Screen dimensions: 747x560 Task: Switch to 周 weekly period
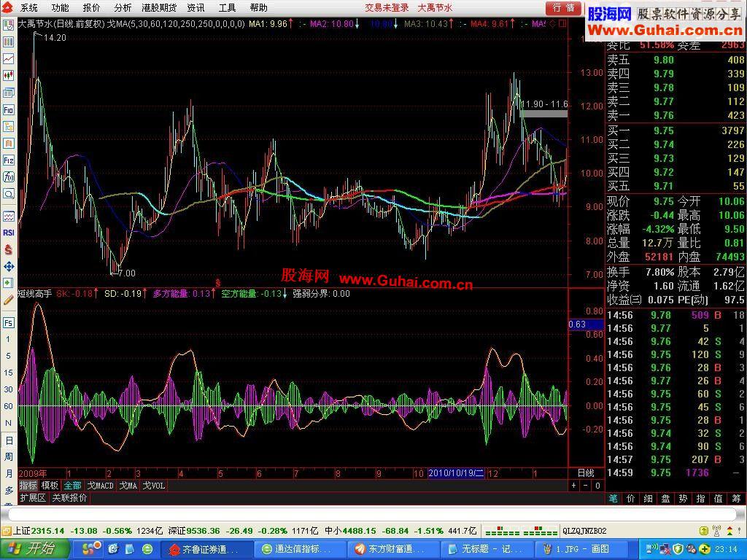coord(9,457)
